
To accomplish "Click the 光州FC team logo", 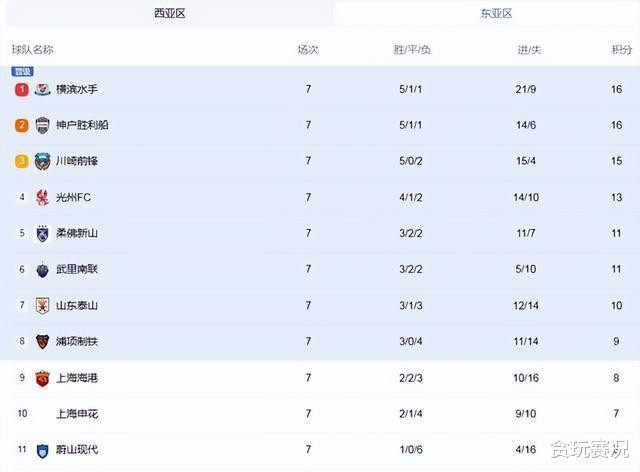I will coord(42,197).
